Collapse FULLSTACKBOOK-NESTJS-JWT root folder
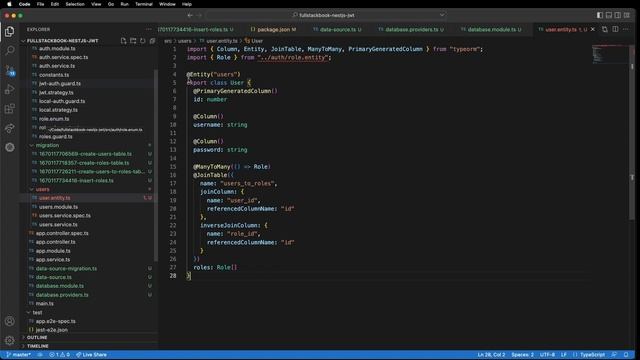 coord(62,41)
